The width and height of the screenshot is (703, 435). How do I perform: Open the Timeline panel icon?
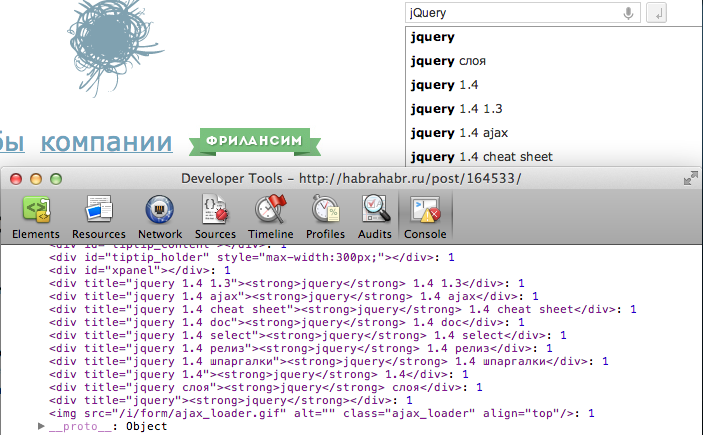(270, 209)
